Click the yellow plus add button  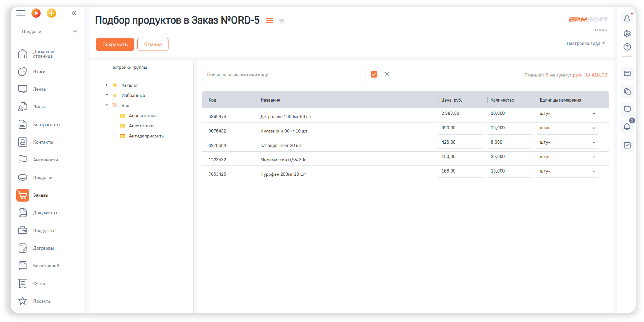pos(52,13)
